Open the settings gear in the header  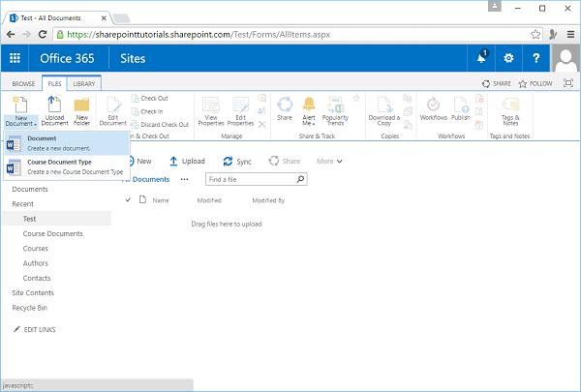click(x=508, y=58)
